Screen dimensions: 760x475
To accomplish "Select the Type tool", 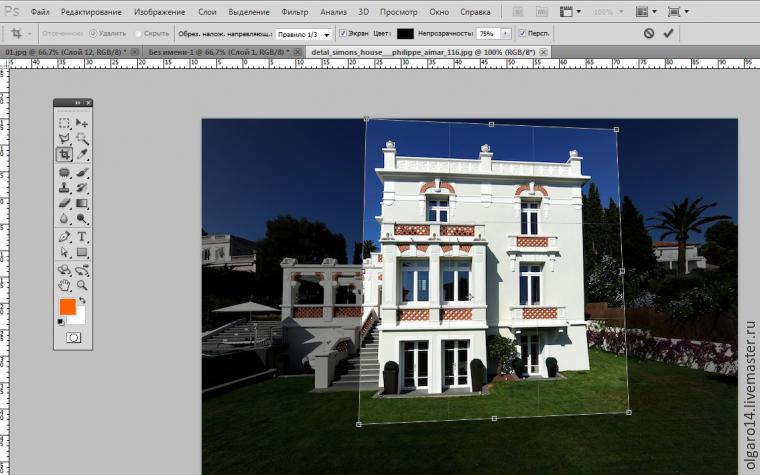I will click(82, 237).
